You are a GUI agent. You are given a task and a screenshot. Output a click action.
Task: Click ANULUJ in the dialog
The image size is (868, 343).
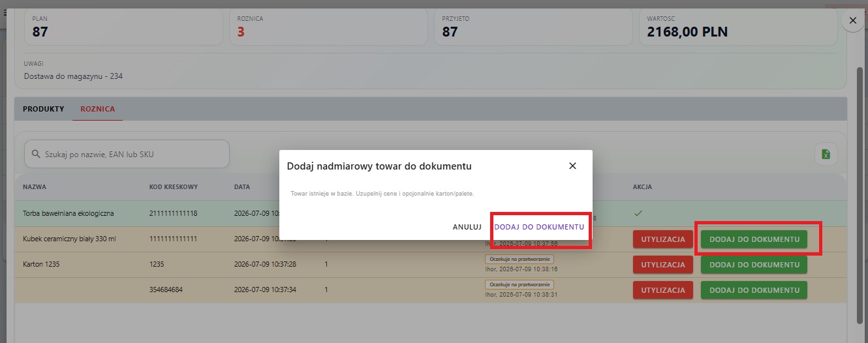pos(467,227)
